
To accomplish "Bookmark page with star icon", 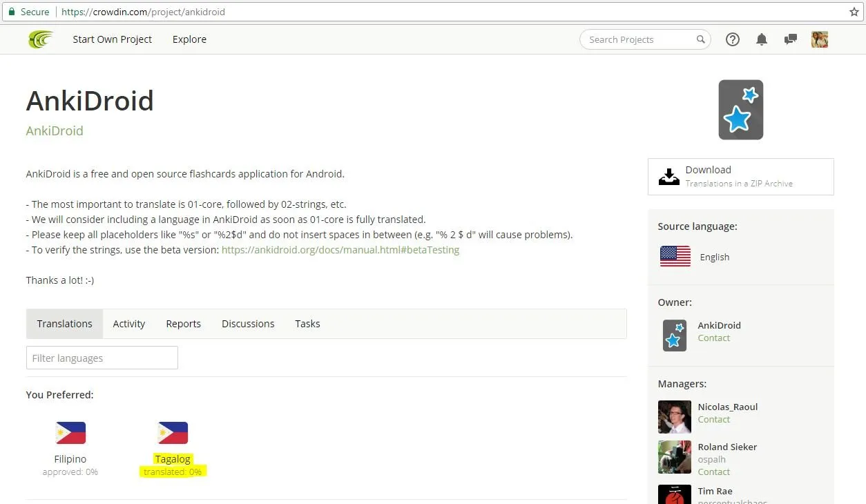I will pyautogui.click(x=854, y=12).
